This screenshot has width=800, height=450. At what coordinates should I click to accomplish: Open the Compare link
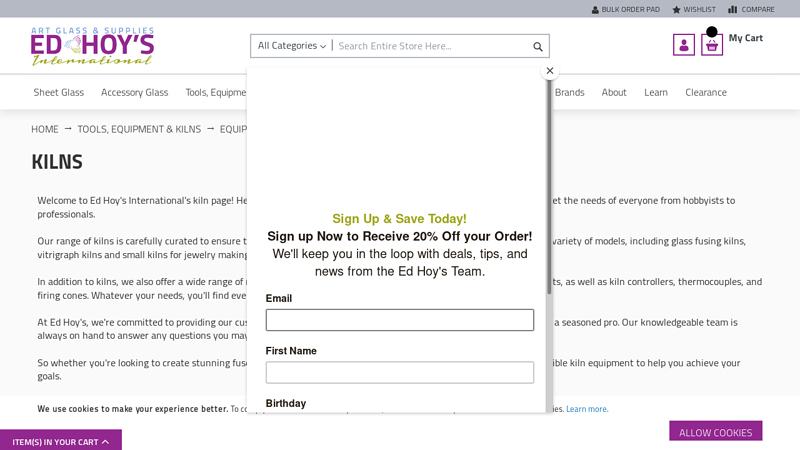[x=751, y=9]
